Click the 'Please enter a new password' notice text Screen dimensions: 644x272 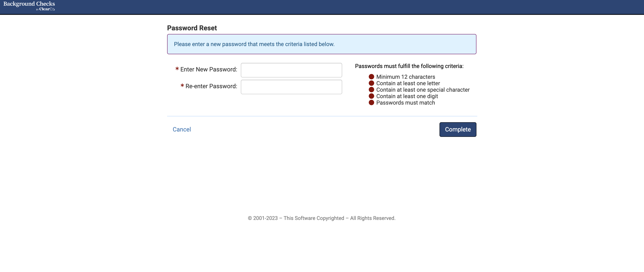[x=254, y=44]
